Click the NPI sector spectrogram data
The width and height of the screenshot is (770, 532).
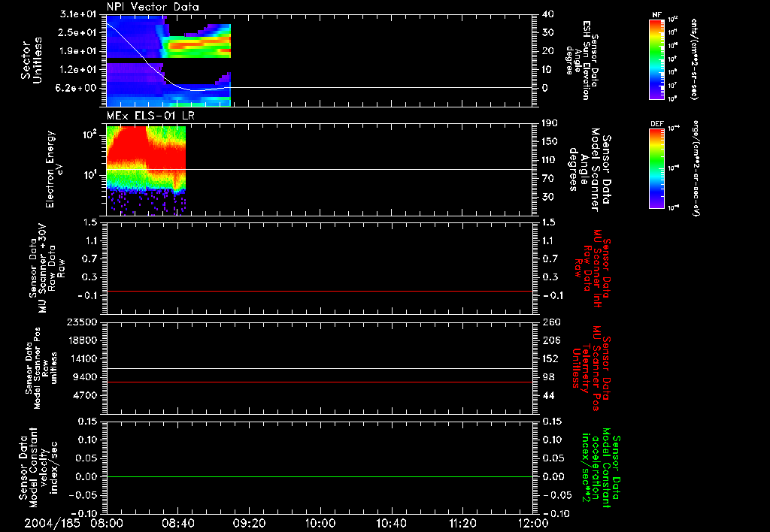(x=168, y=61)
